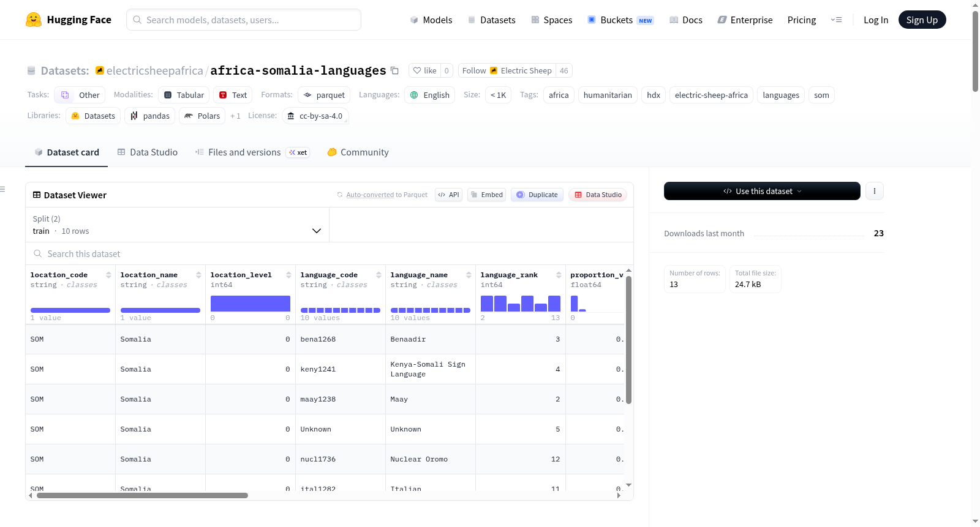Screen dimensions: 980x527
Task: Open the electricsheepafrica owner link
Action: click(155, 70)
